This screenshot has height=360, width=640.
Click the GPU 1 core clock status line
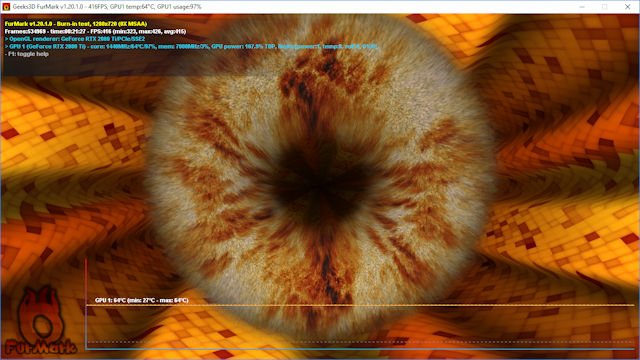click(191, 47)
